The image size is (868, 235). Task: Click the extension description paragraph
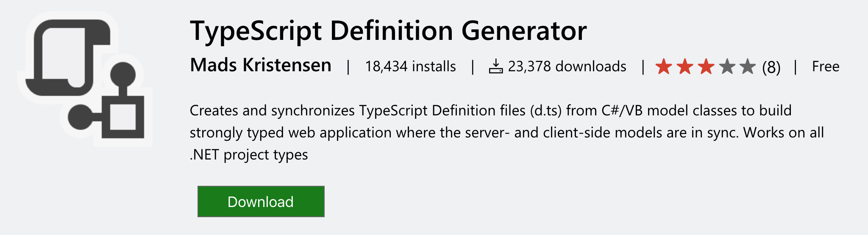507,132
